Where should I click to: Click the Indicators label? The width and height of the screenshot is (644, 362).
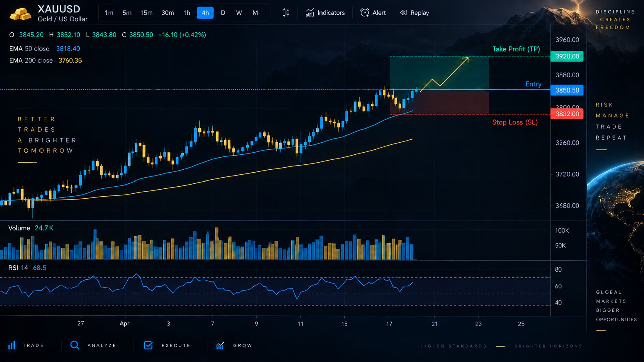point(331,13)
